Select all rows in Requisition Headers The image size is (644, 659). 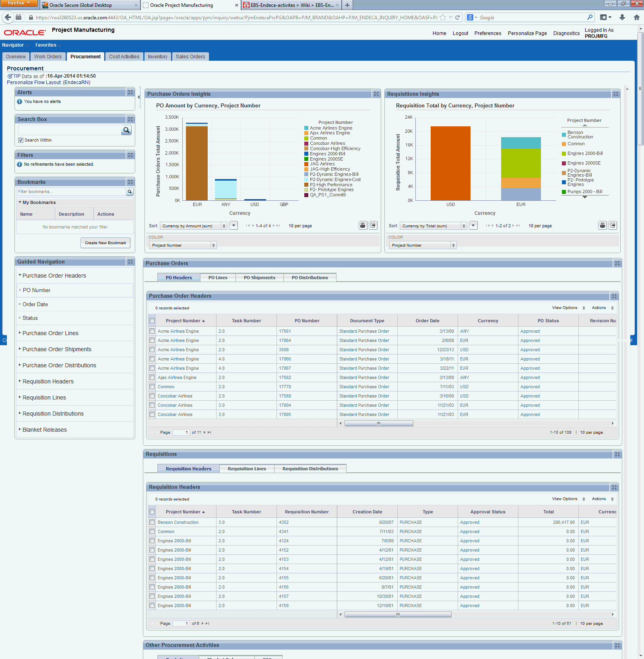pos(152,512)
